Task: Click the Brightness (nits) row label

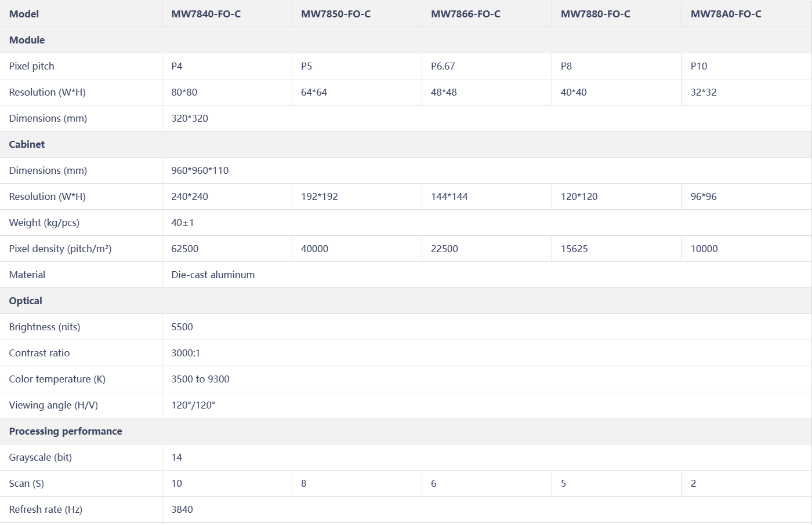Action: tap(45, 327)
